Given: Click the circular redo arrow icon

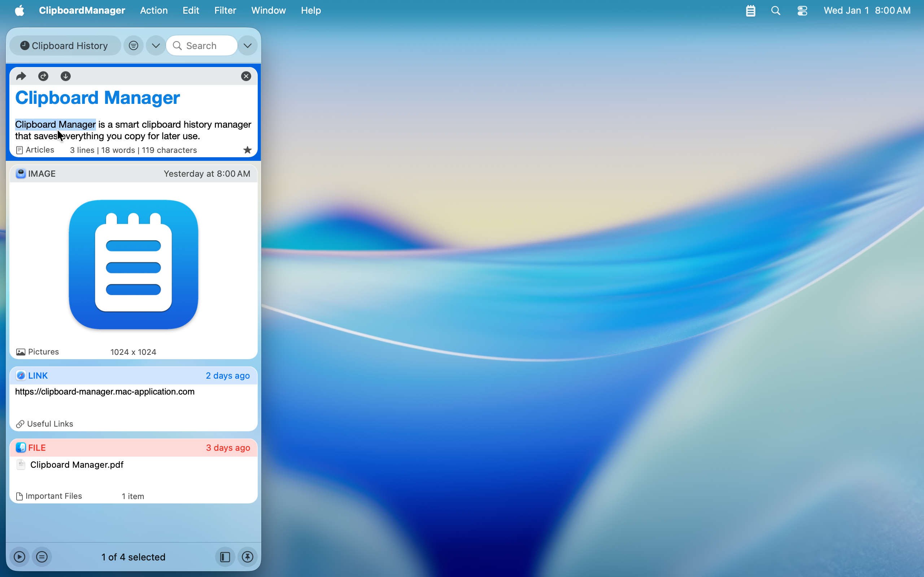Looking at the screenshot, I should pyautogui.click(x=43, y=76).
